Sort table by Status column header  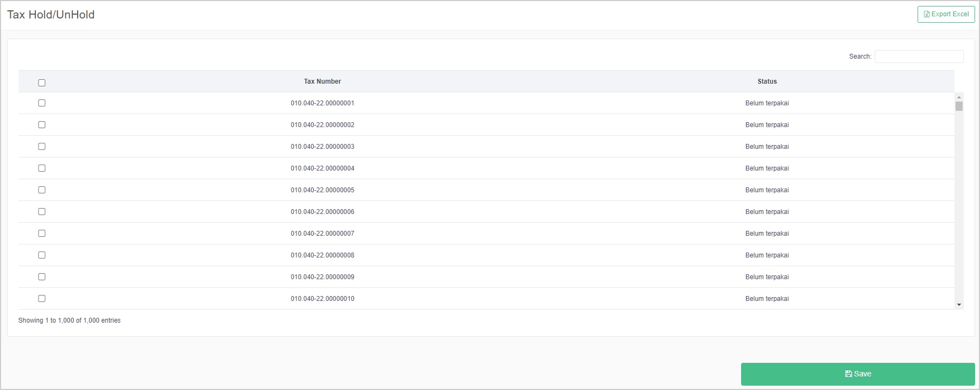pyautogui.click(x=767, y=81)
